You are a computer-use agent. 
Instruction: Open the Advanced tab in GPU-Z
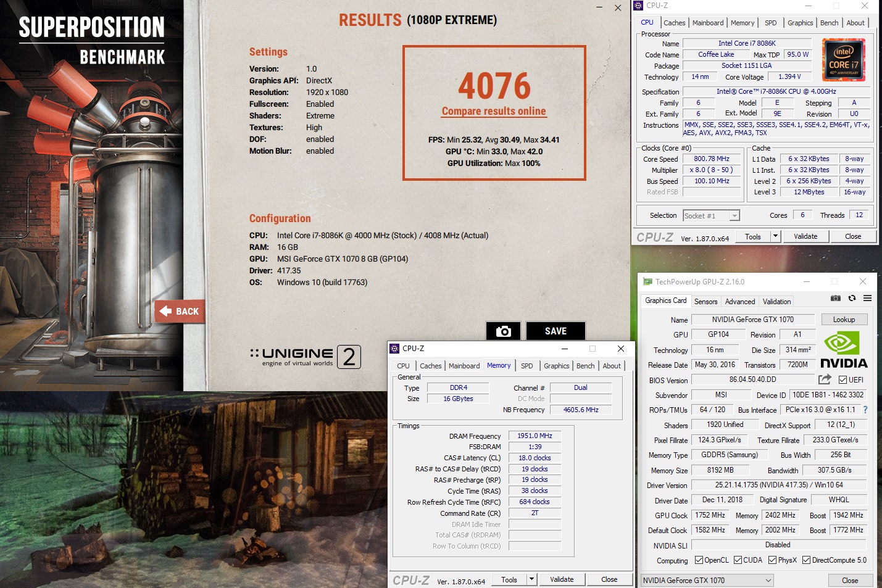[739, 302]
